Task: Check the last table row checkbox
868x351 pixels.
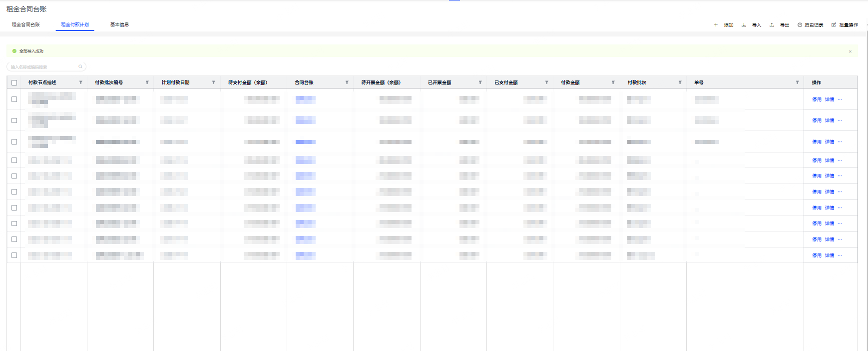Action: [14, 255]
